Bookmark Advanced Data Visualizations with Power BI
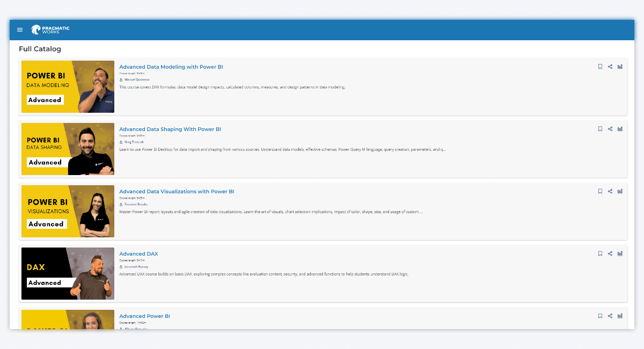This screenshot has width=644, height=349. point(601,191)
